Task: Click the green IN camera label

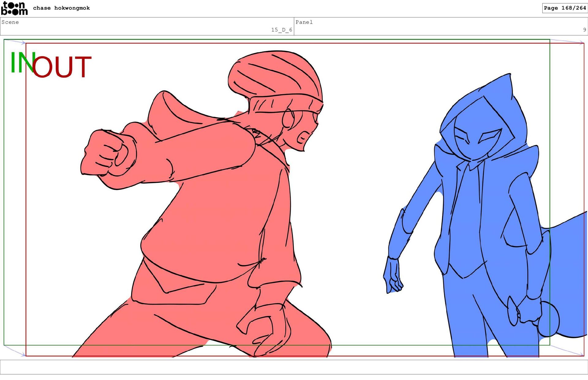Action: click(x=21, y=63)
